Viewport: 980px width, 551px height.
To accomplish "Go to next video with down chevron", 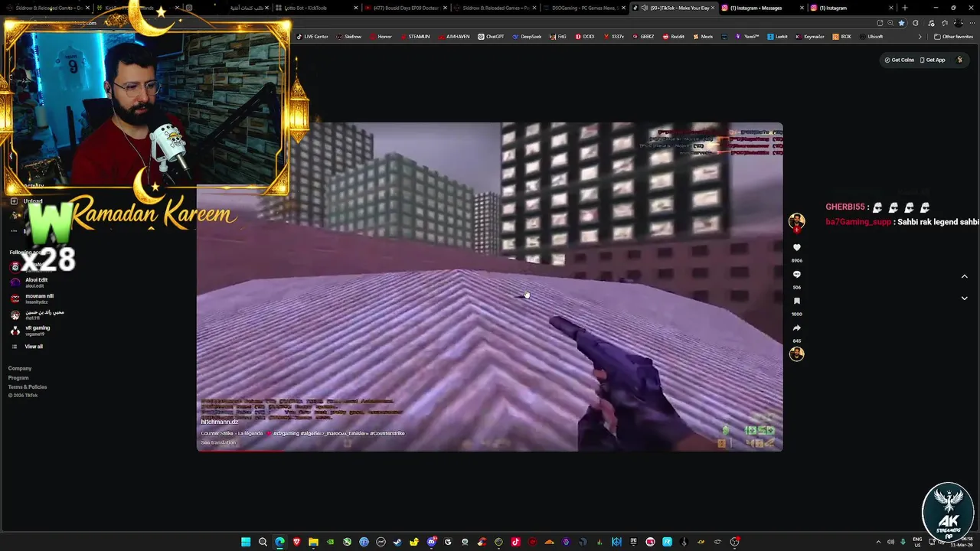I will point(964,298).
